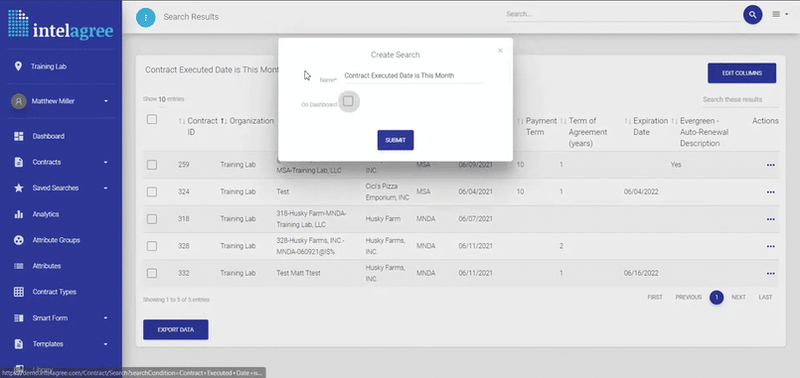800x378 pixels.
Task: Click the Attributes list icon
Action: [19, 266]
